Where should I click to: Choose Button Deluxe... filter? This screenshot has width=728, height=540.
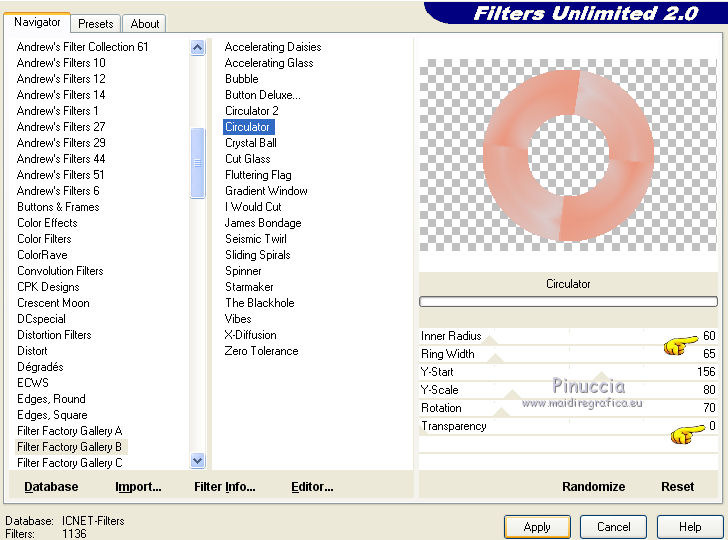click(x=263, y=95)
